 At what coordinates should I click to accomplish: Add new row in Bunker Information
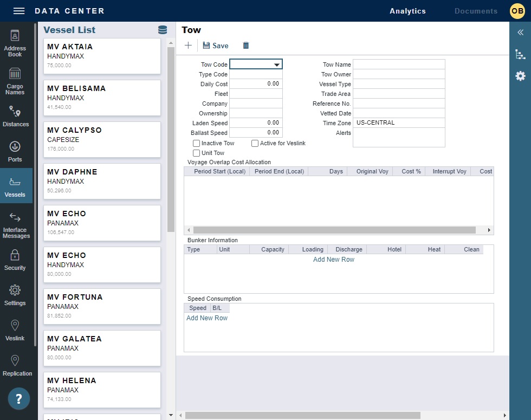point(334,260)
